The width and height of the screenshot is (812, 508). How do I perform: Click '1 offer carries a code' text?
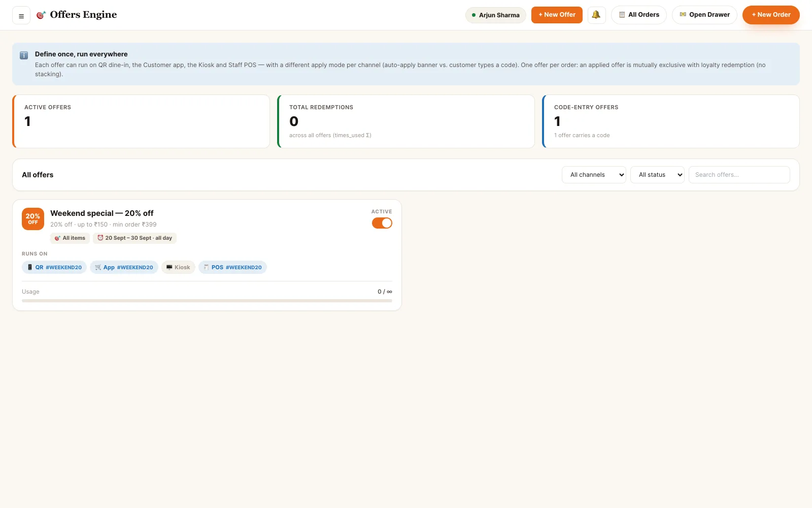coord(582,135)
